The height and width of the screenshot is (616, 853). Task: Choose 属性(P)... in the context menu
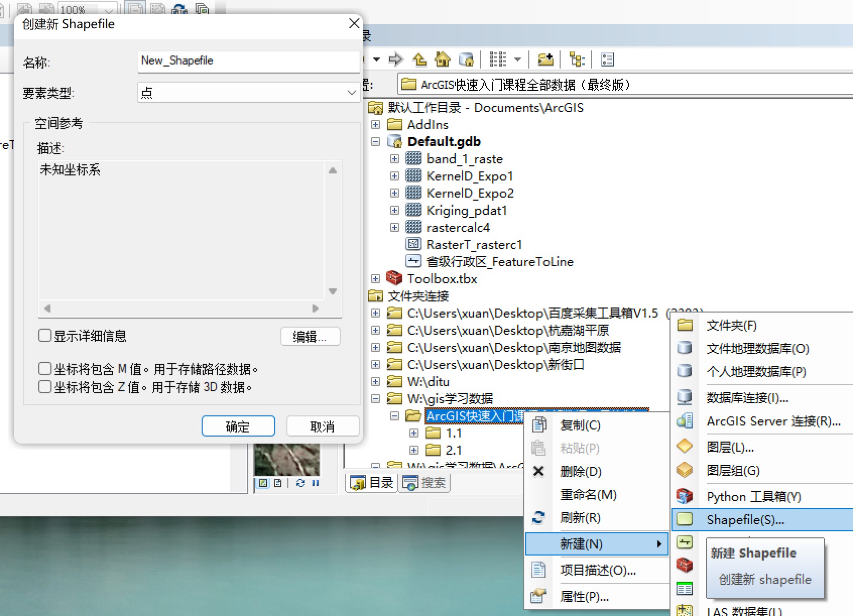click(x=597, y=596)
